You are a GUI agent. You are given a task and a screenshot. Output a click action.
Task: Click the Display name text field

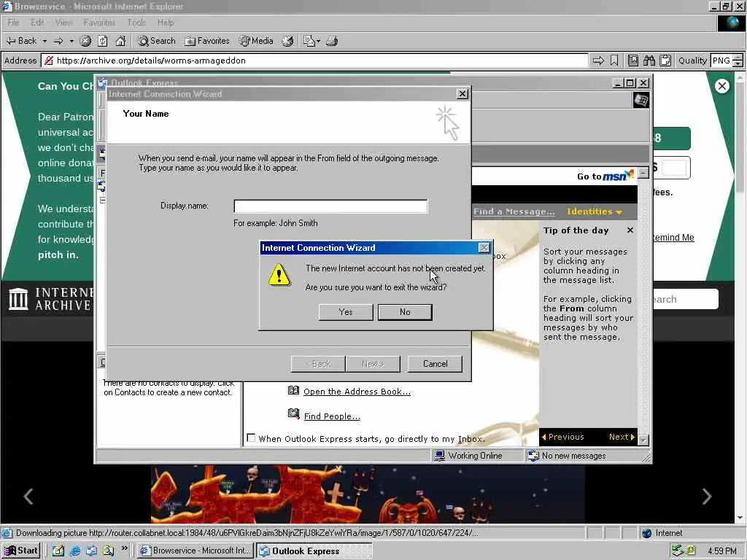330,206
